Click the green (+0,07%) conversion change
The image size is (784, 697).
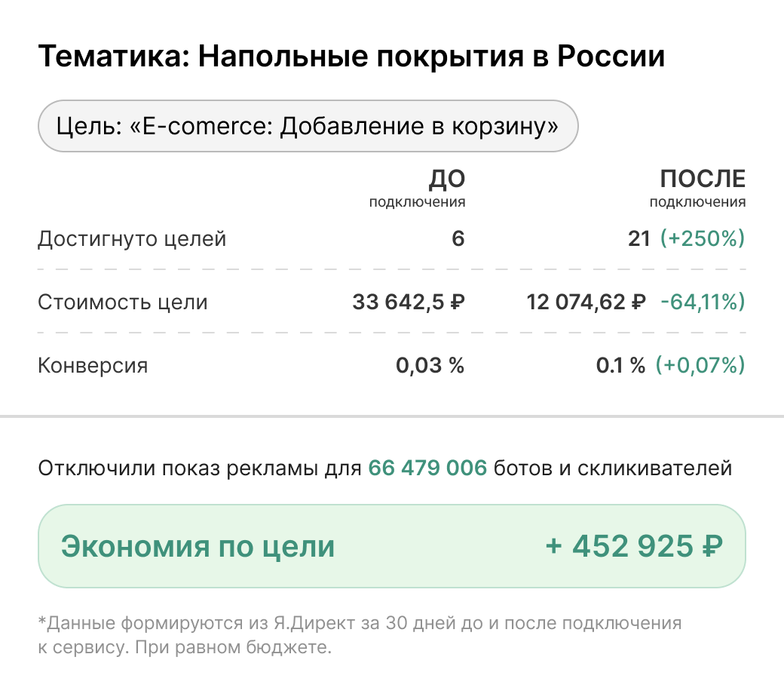pyautogui.click(x=700, y=366)
